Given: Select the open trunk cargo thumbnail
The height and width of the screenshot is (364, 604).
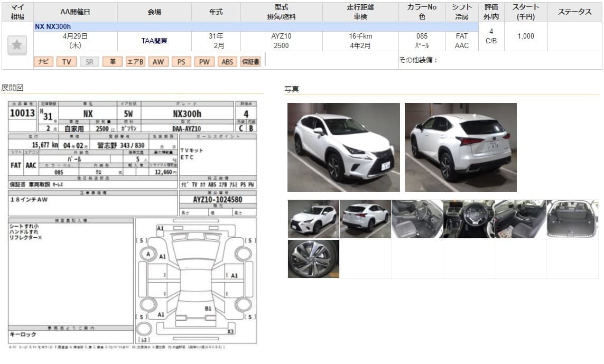Looking at the screenshot, I should pyautogui.click(x=572, y=219).
